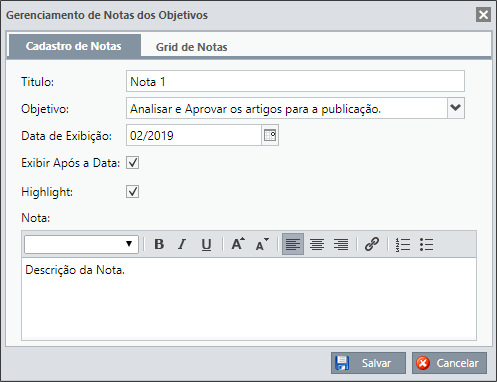Open the font family dropdown in editor

coord(81,244)
